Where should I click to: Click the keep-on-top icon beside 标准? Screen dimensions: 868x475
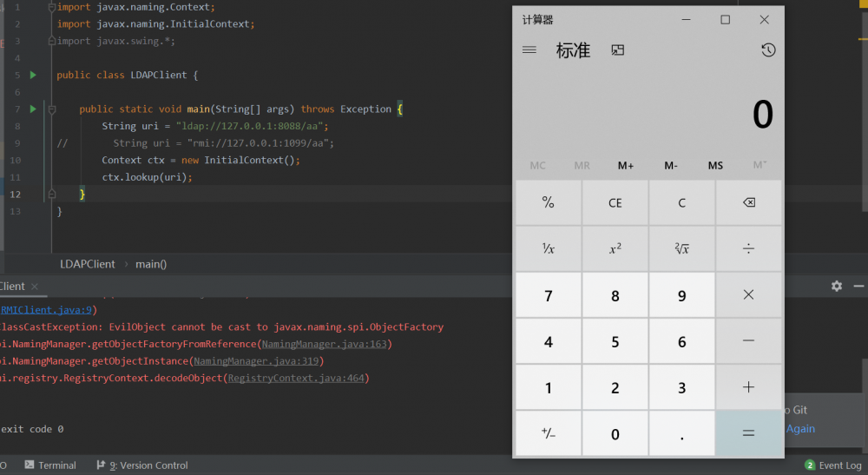click(x=618, y=50)
